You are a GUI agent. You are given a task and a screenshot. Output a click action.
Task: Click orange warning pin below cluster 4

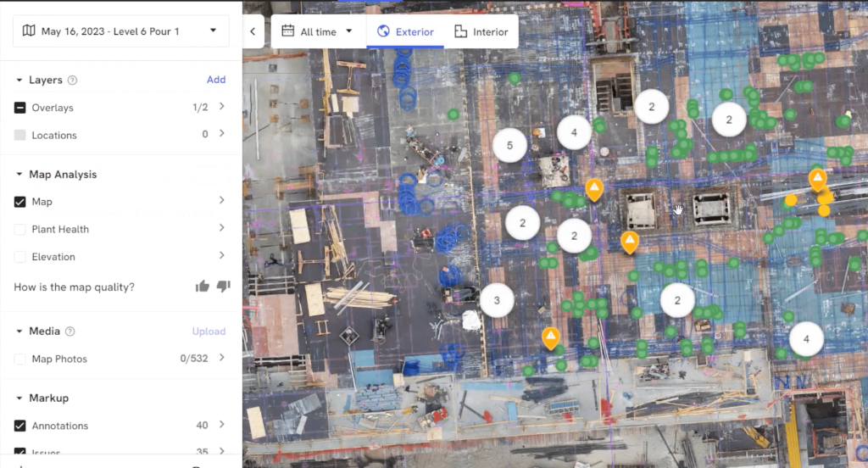(594, 189)
